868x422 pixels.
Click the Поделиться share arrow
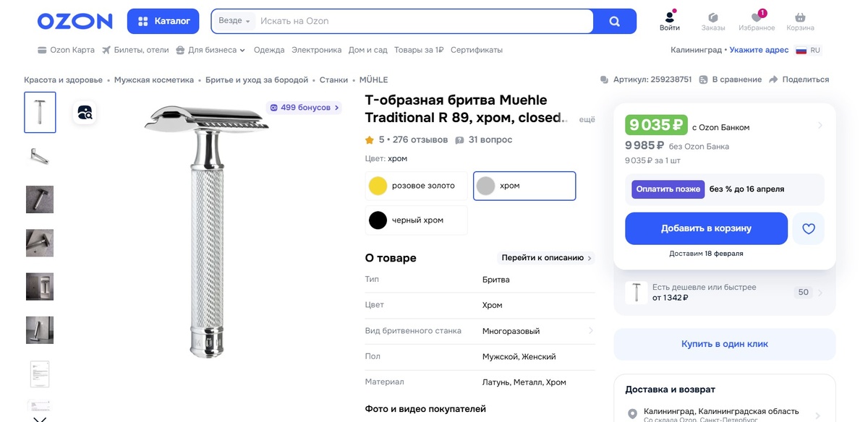point(799,79)
